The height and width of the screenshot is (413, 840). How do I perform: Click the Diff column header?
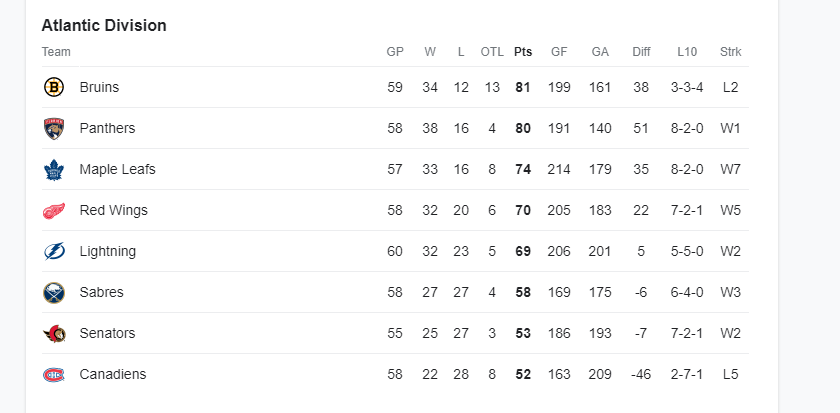click(641, 52)
